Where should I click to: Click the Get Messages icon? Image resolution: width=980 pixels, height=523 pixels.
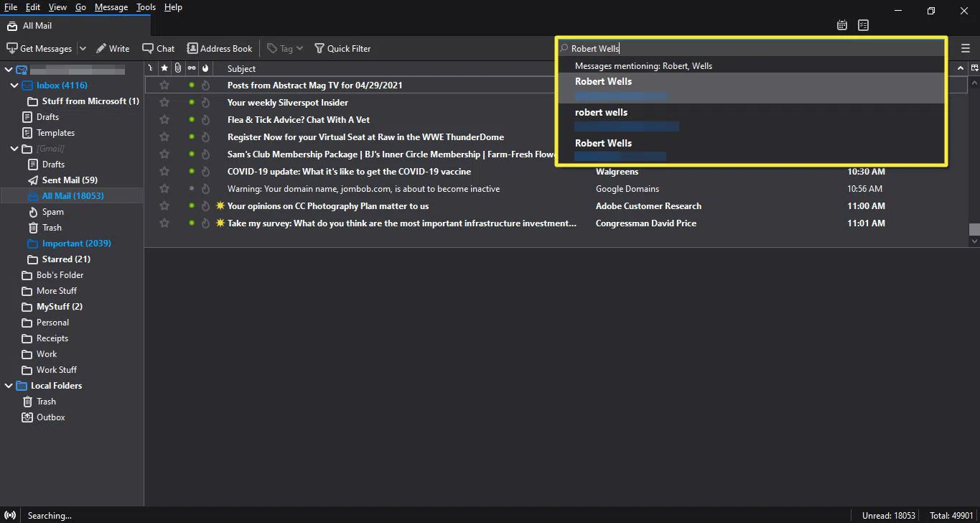click(12, 48)
